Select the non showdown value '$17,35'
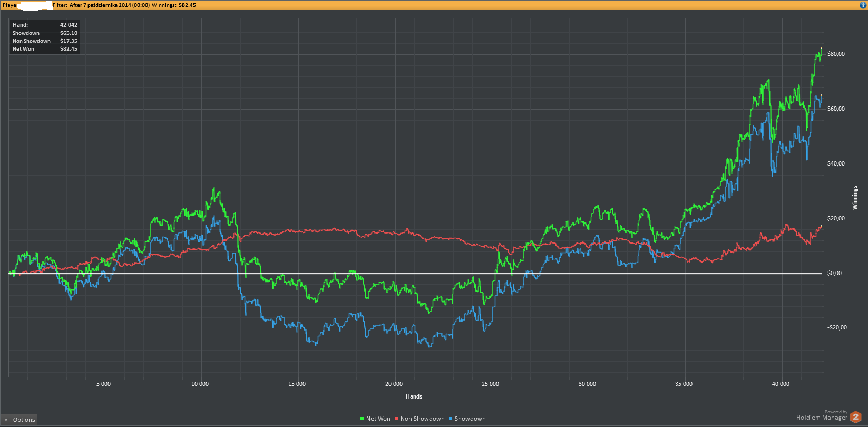Viewport: 868px width, 427px height. 69,41
